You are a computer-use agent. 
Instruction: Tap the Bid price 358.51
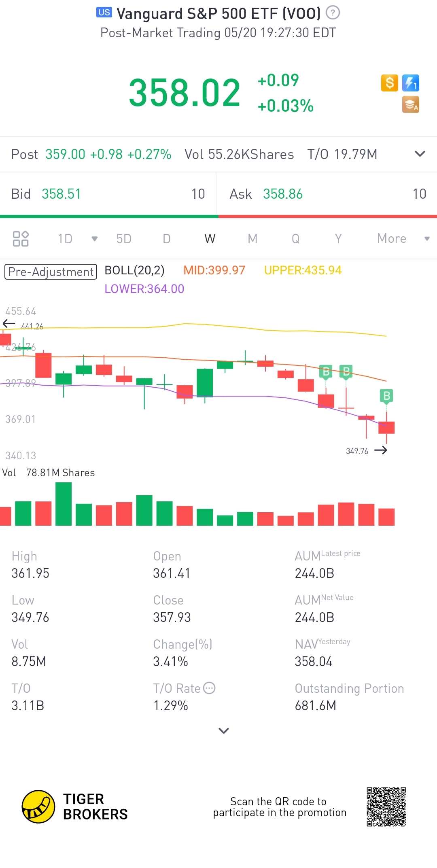pos(62,194)
